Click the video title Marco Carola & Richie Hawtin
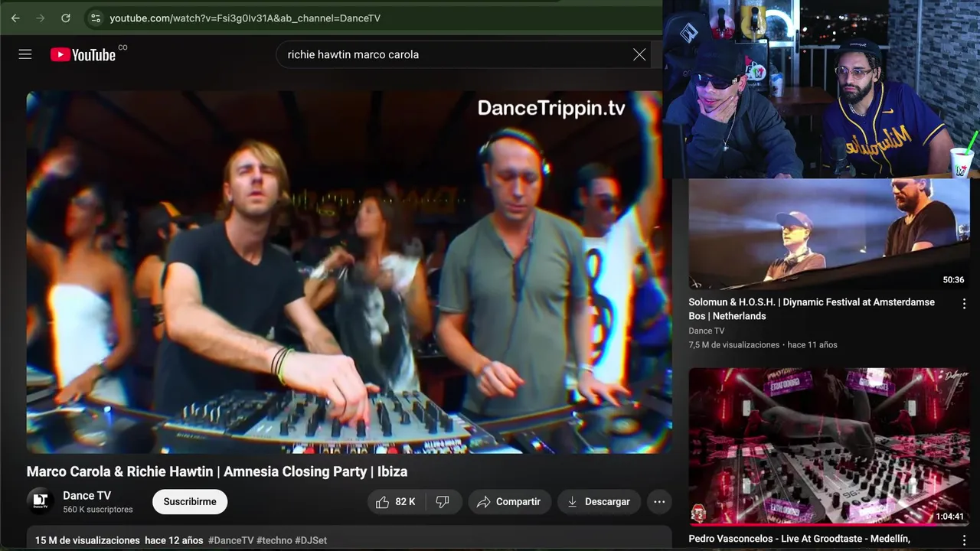 point(217,471)
